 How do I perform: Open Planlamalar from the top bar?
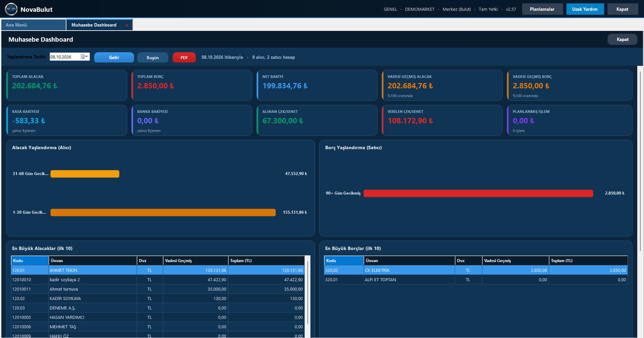pos(542,9)
